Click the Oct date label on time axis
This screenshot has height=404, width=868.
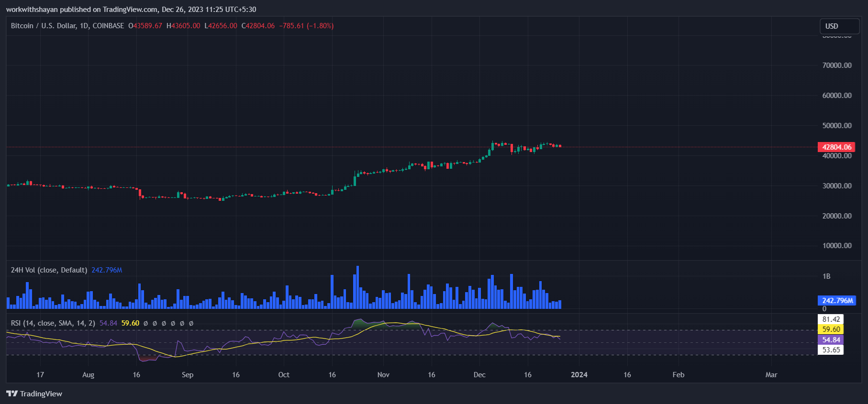tap(284, 375)
